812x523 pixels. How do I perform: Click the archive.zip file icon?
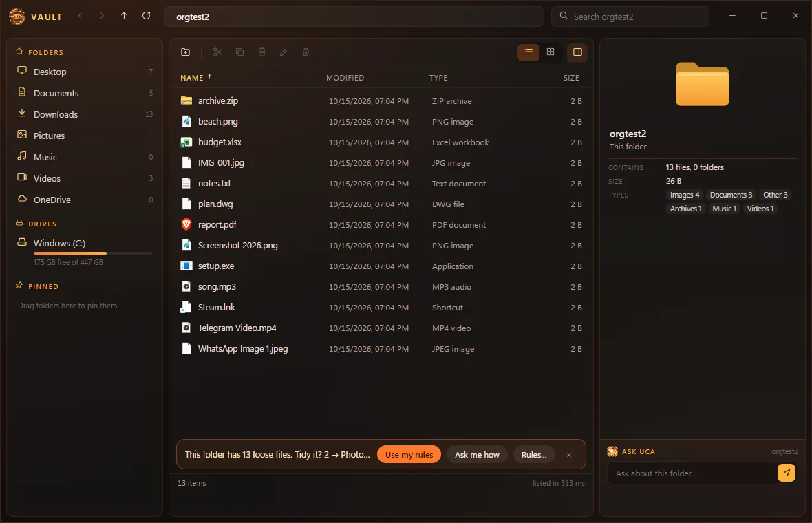[186, 100]
